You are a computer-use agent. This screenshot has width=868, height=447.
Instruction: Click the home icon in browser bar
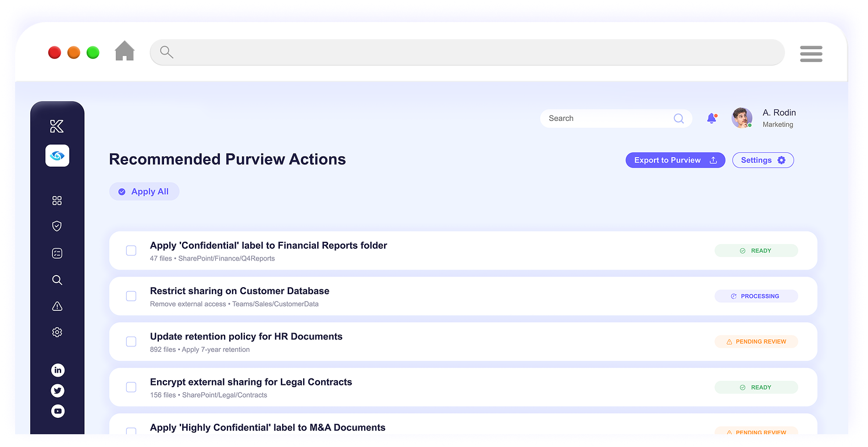[x=124, y=52]
